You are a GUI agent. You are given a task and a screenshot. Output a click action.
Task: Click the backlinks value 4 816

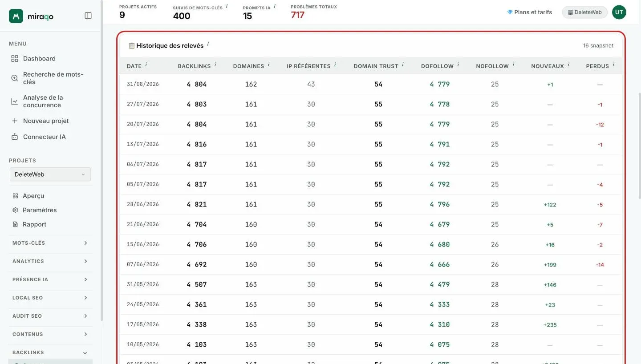coord(197,144)
